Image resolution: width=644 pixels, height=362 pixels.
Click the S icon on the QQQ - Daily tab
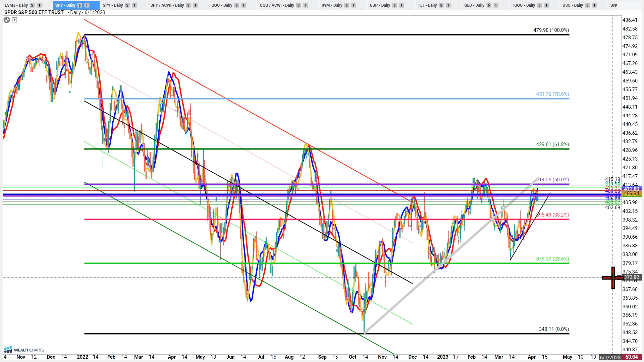tap(236, 5)
